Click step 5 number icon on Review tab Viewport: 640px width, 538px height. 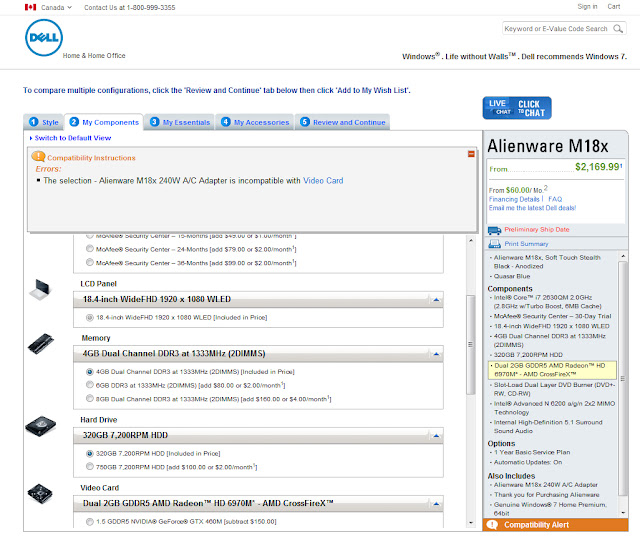(x=304, y=122)
